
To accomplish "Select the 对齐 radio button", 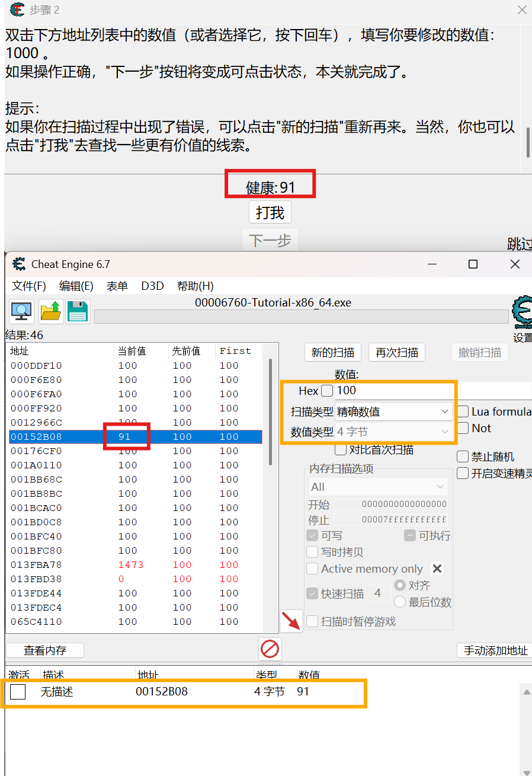I will tap(400, 585).
